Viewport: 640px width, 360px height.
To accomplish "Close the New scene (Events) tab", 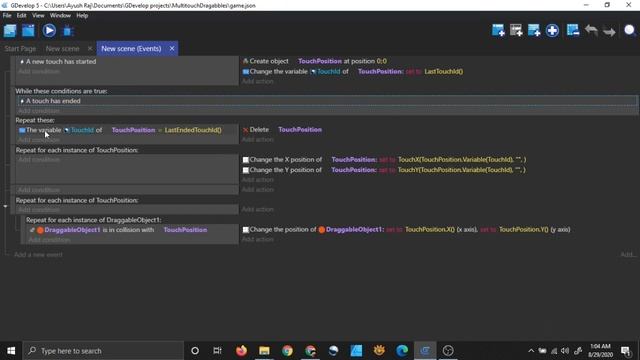I will click(172, 49).
